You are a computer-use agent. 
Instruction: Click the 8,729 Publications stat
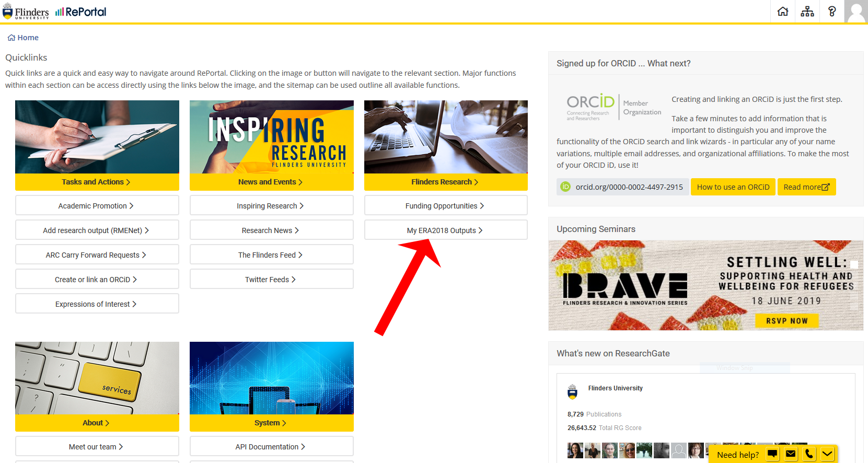[x=594, y=414]
